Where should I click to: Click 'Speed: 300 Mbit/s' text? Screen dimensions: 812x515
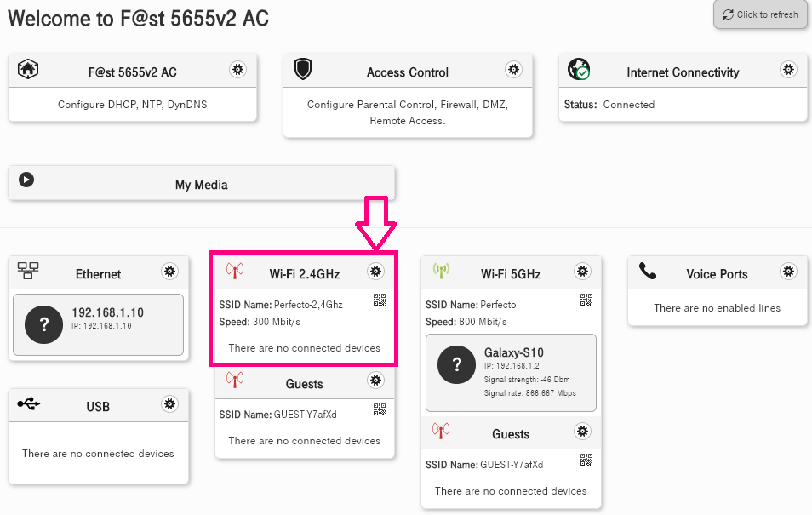pyautogui.click(x=260, y=322)
